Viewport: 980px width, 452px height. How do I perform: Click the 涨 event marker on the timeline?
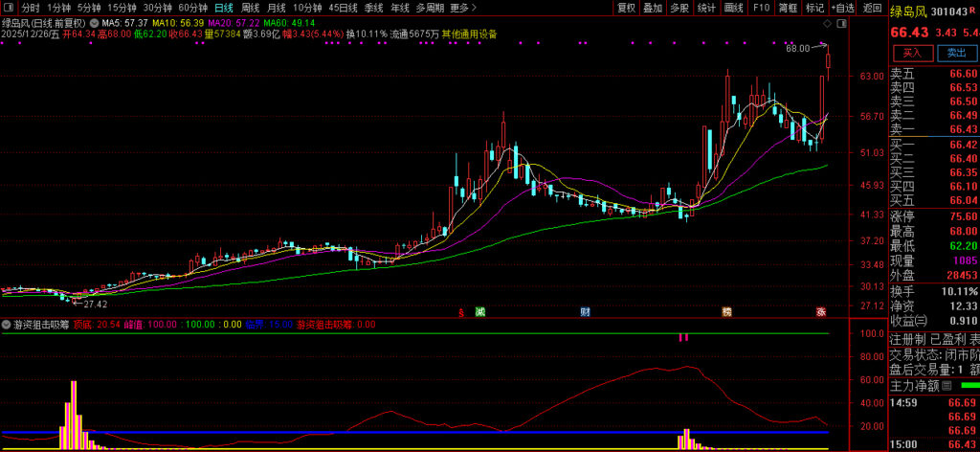coord(820,312)
